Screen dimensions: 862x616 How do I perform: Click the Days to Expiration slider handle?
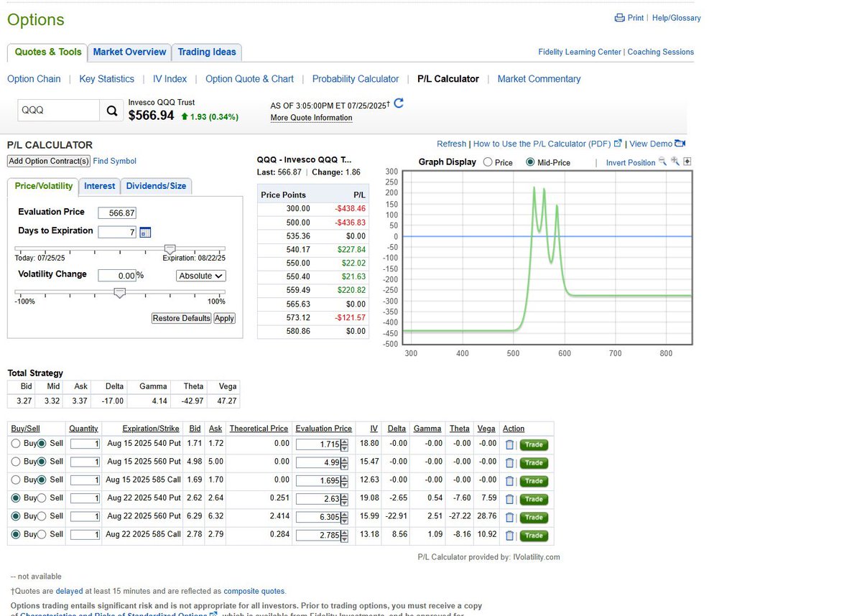tap(170, 248)
